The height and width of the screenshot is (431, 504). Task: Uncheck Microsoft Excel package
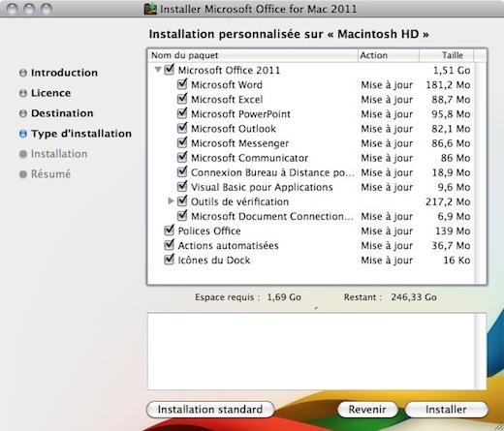point(182,99)
